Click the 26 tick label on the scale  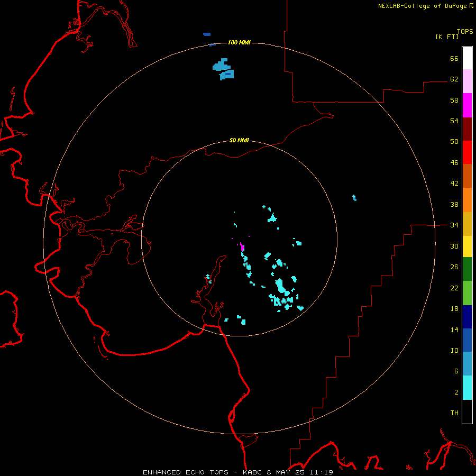pos(454,267)
